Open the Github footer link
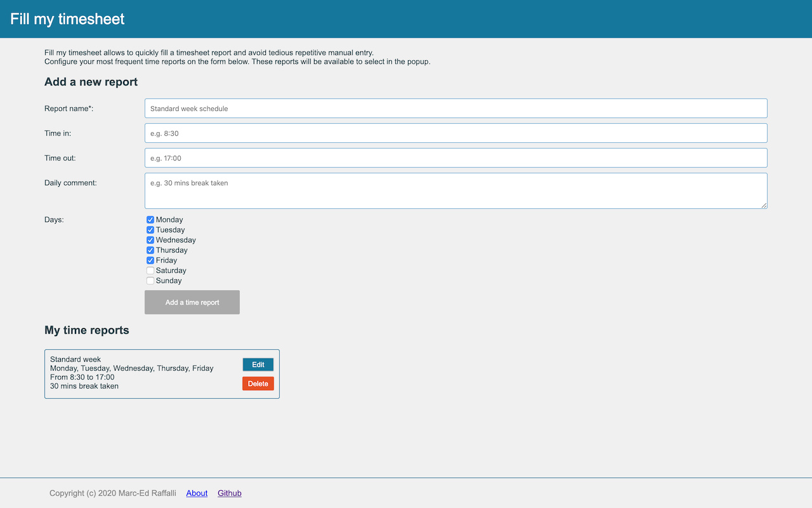 point(230,493)
